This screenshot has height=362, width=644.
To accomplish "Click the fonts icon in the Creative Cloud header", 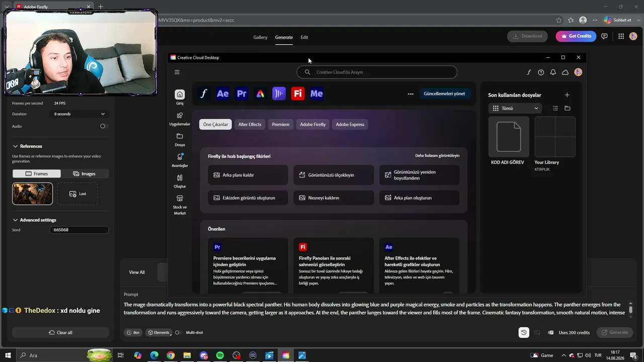I will [x=529, y=72].
